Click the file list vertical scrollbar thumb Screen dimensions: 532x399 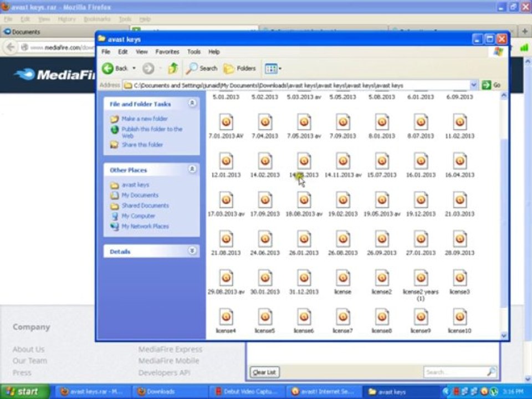coord(504,224)
